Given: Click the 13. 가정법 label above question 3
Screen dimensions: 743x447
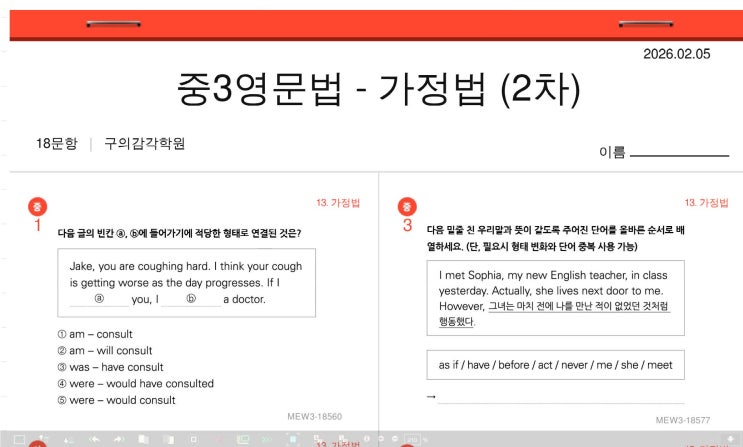Looking at the screenshot, I should pyautogui.click(x=706, y=202).
